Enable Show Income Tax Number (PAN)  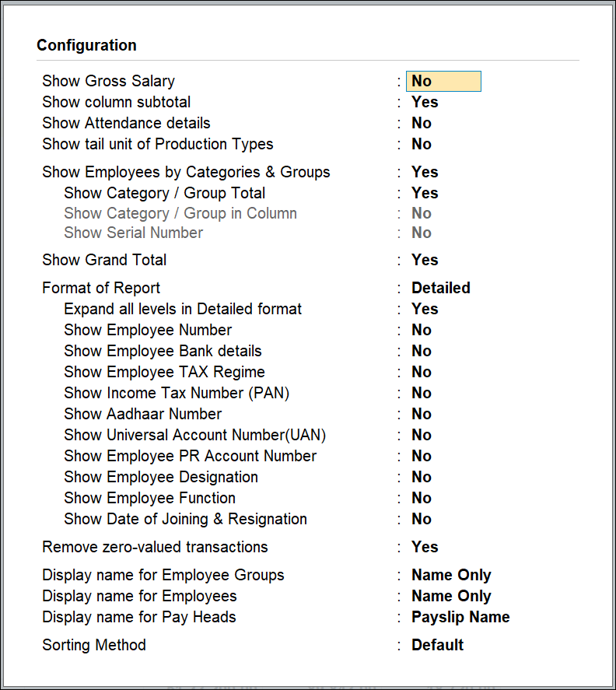pyautogui.click(x=421, y=393)
